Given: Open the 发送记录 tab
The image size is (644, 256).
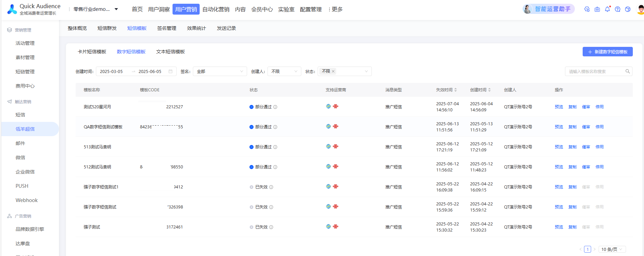Looking at the screenshot, I should pyautogui.click(x=226, y=28).
